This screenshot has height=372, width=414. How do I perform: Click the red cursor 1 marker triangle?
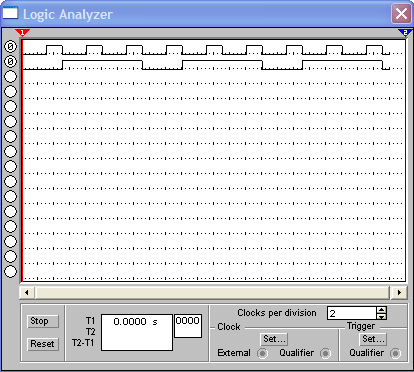pyautogui.click(x=22, y=32)
